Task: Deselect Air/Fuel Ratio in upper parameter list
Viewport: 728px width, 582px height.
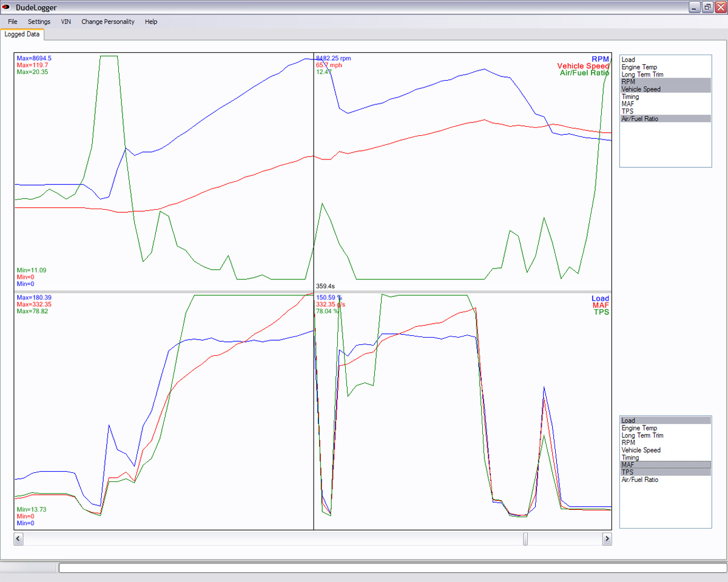Action: coord(666,119)
